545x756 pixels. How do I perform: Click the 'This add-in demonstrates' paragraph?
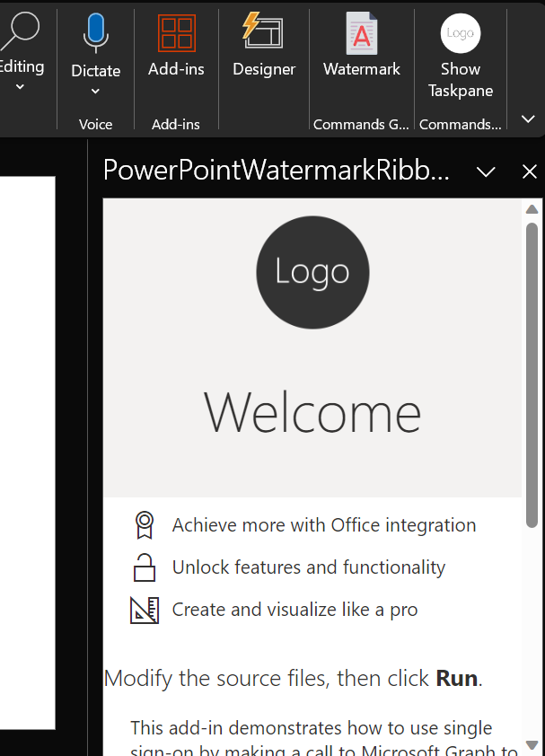(x=324, y=738)
